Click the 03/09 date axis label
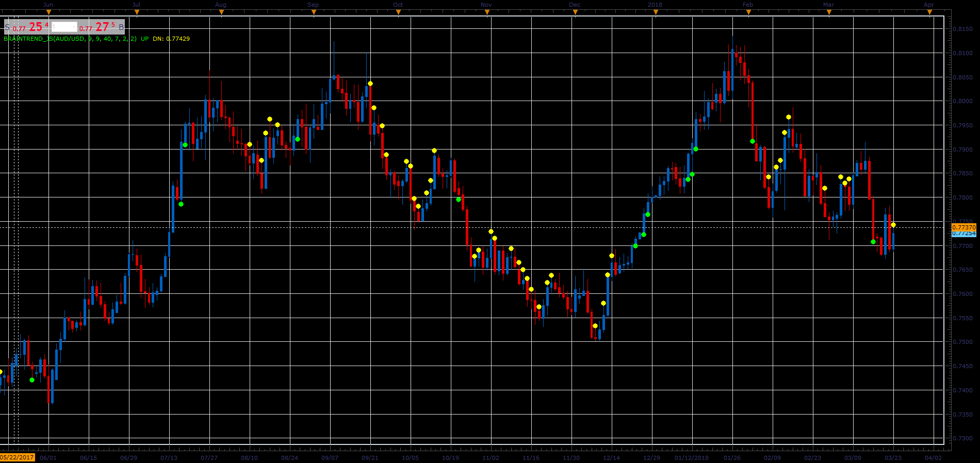 point(853,458)
